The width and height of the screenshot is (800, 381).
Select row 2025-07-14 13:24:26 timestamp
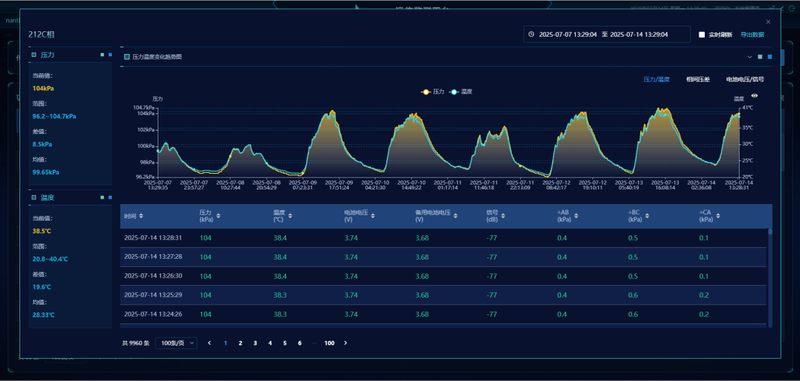click(153, 315)
